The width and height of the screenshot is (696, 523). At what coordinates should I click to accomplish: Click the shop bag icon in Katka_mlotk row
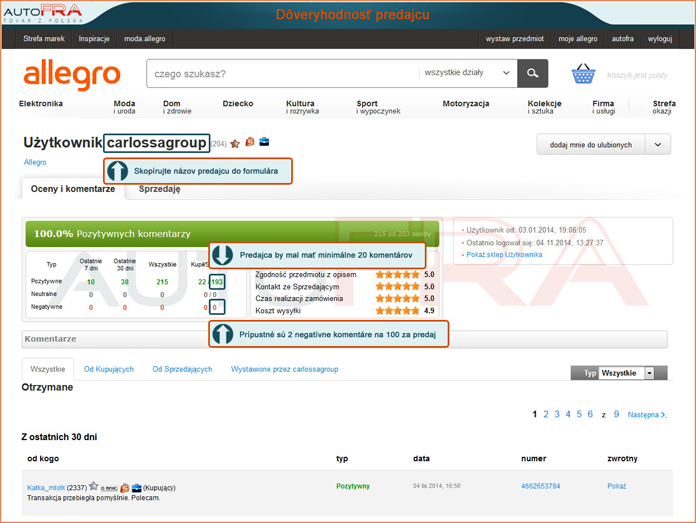[x=125, y=488]
